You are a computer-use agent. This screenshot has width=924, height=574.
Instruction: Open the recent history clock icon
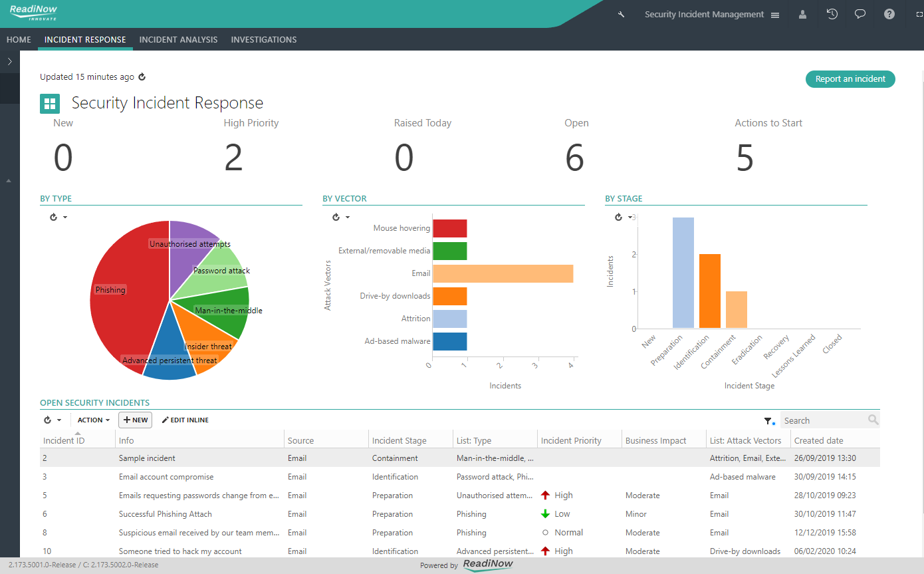coord(832,14)
